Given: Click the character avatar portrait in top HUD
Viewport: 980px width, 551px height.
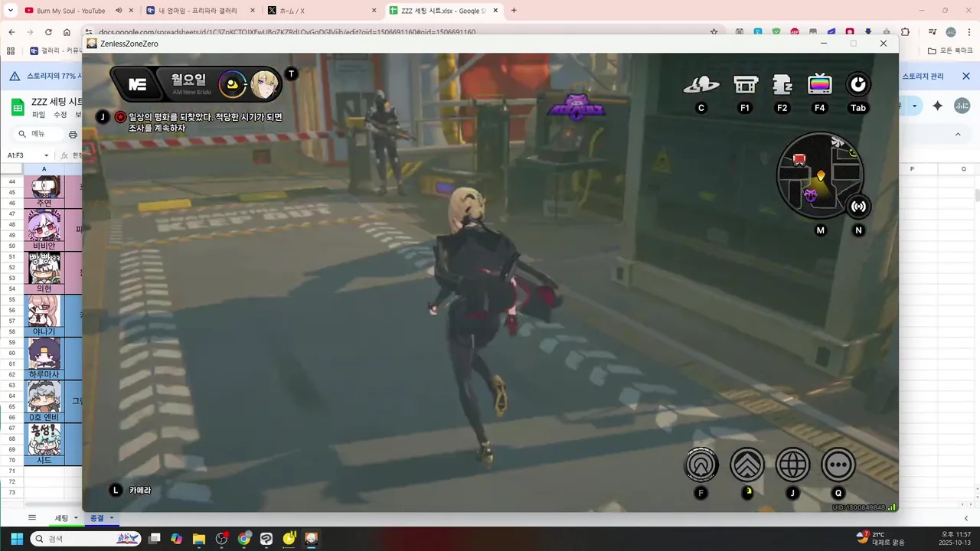Looking at the screenshot, I should (263, 83).
